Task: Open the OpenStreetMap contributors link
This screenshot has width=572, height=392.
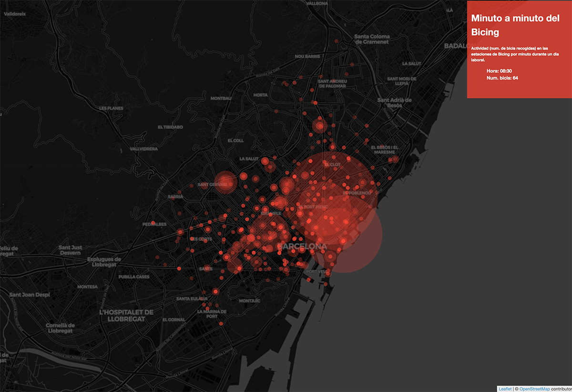Action: (x=534, y=389)
